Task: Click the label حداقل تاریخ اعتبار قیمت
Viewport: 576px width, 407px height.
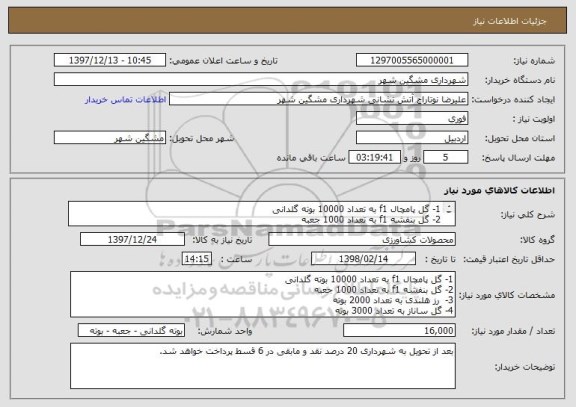Action: click(x=509, y=259)
